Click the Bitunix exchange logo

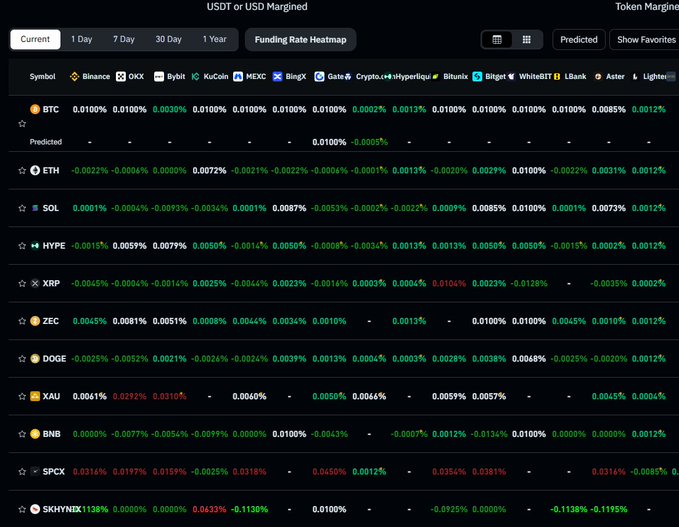point(436,77)
